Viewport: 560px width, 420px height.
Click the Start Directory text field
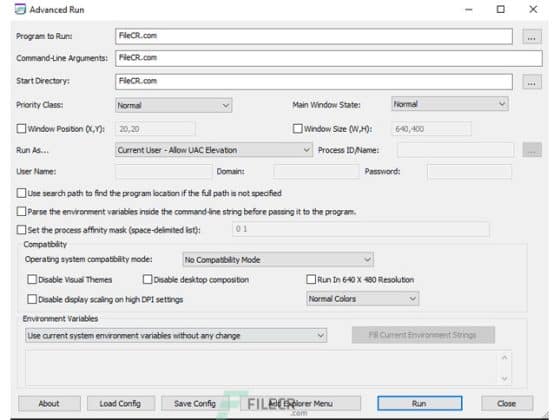pos(314,82)
